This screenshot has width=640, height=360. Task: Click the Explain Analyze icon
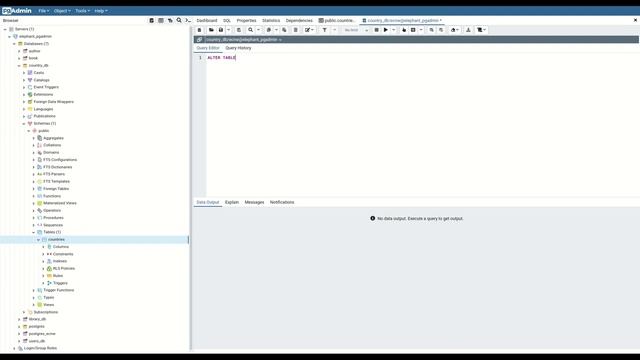(x=413, y=30)
